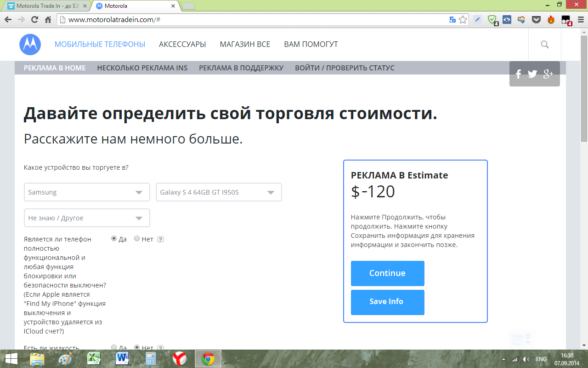Show hidden system tray icons
This screenshot has width=588, height=368.
(504, 359)
